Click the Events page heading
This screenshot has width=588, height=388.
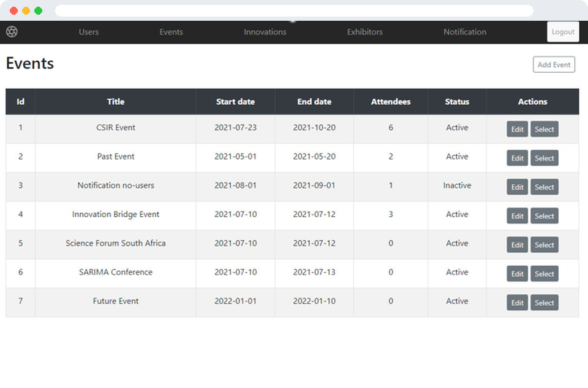click(x=30, y=63)
